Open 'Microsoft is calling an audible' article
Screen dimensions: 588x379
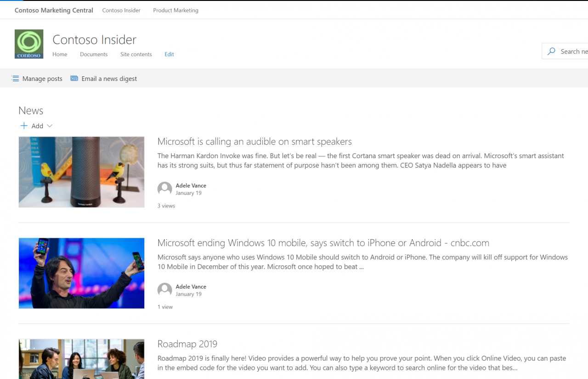[254, 142]
